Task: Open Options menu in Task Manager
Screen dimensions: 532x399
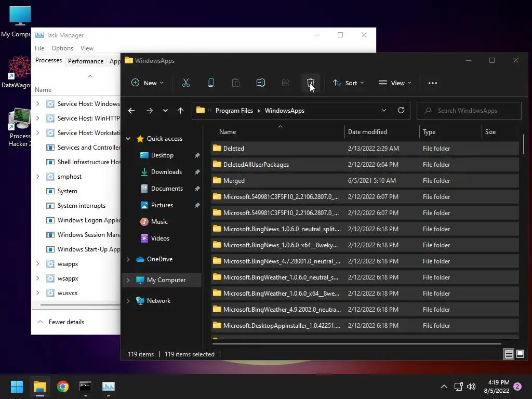Action: [x=62, y=48]
